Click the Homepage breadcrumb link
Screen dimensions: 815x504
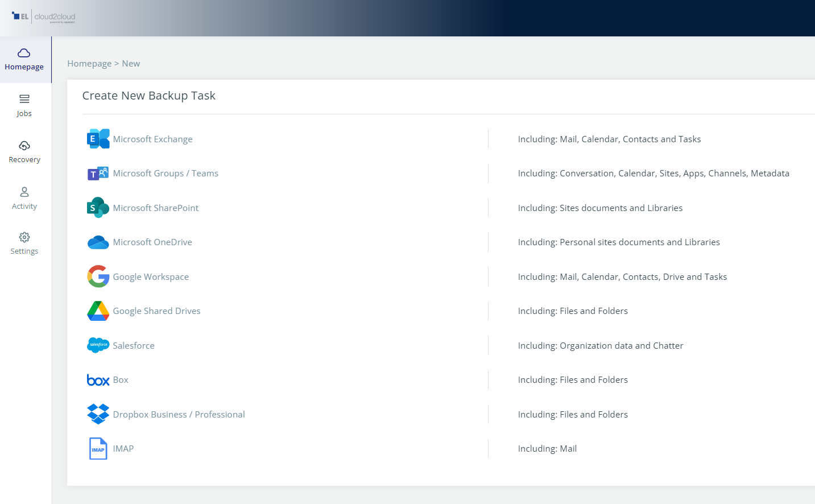coord(89,64)
